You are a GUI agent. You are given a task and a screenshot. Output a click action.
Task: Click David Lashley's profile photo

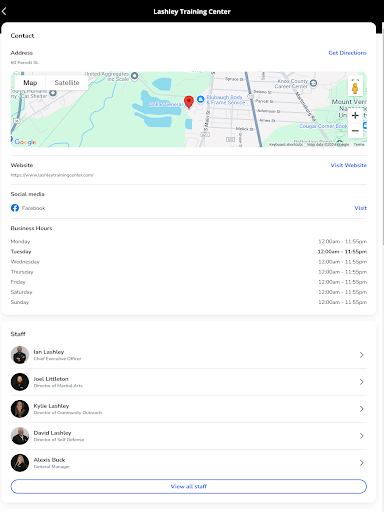click(x=20, y=436)
